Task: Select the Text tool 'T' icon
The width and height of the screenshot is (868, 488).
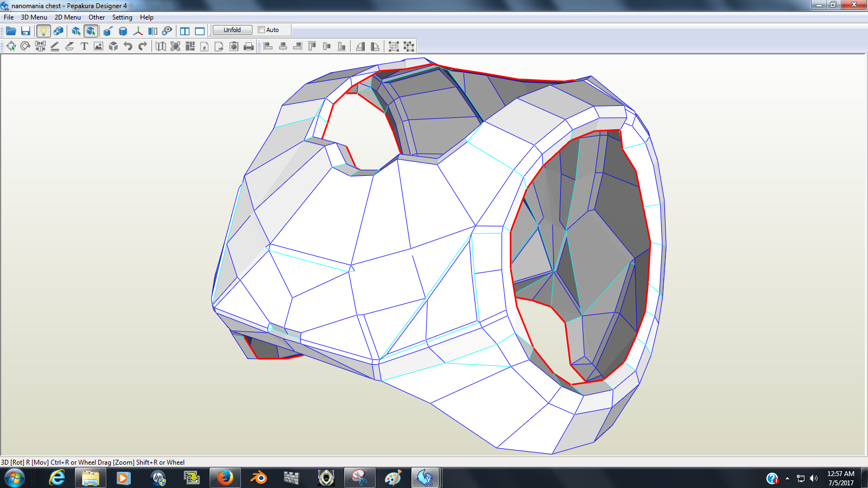Action: point(84,46)
